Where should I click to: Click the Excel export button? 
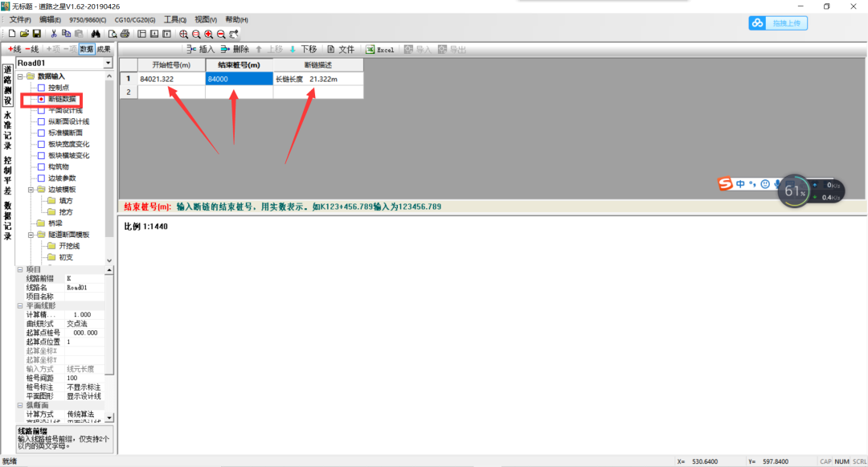tap(379, 49)
